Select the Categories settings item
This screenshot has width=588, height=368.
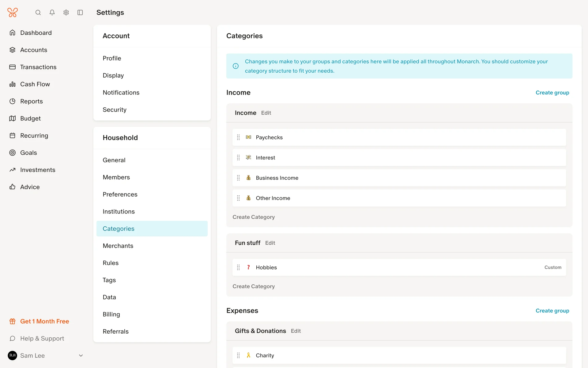click(119, 228)
